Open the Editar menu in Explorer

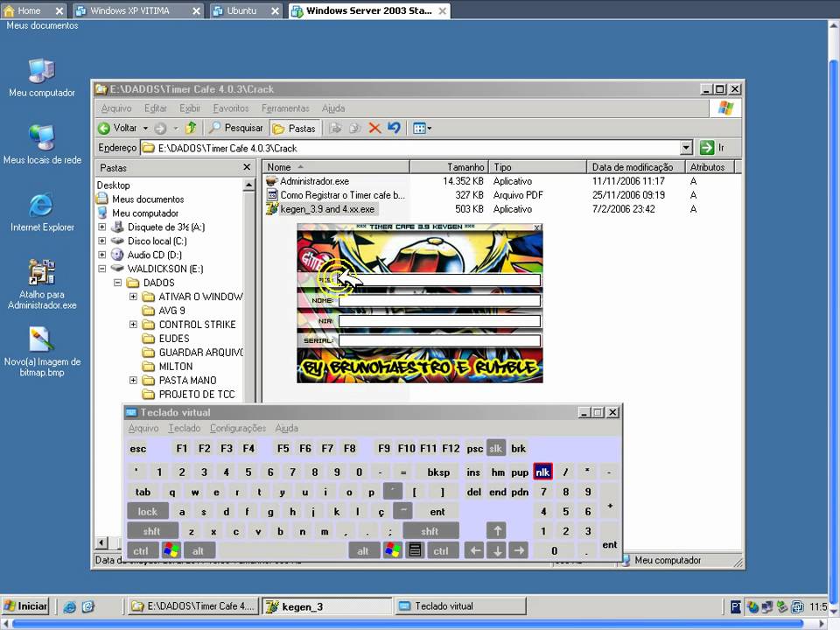[x=156, y=108]
